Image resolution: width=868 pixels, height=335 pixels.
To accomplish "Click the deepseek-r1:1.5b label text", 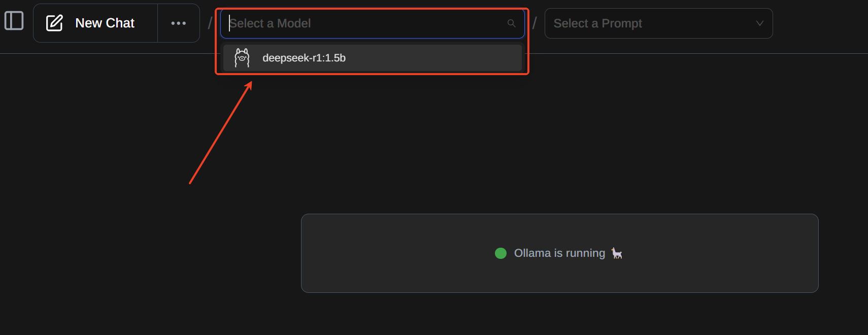I will click(x=304, y=58).
